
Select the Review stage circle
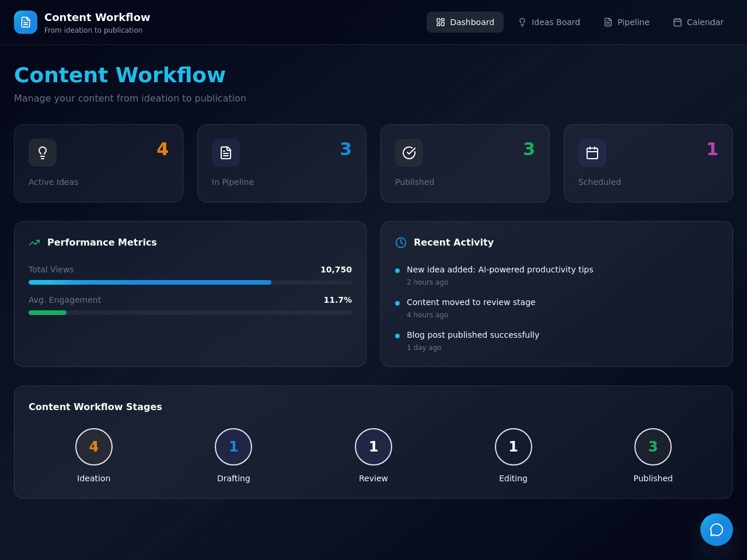[373, 447]
